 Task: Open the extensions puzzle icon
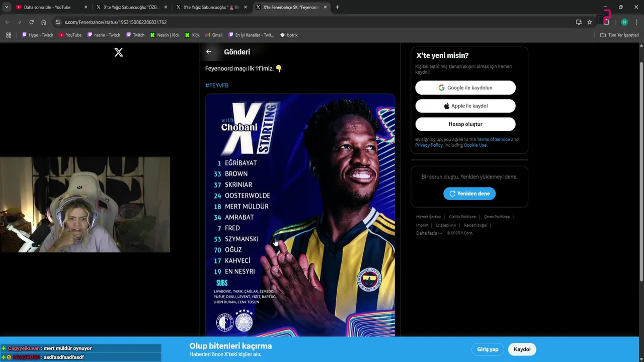tap(607, 22)
